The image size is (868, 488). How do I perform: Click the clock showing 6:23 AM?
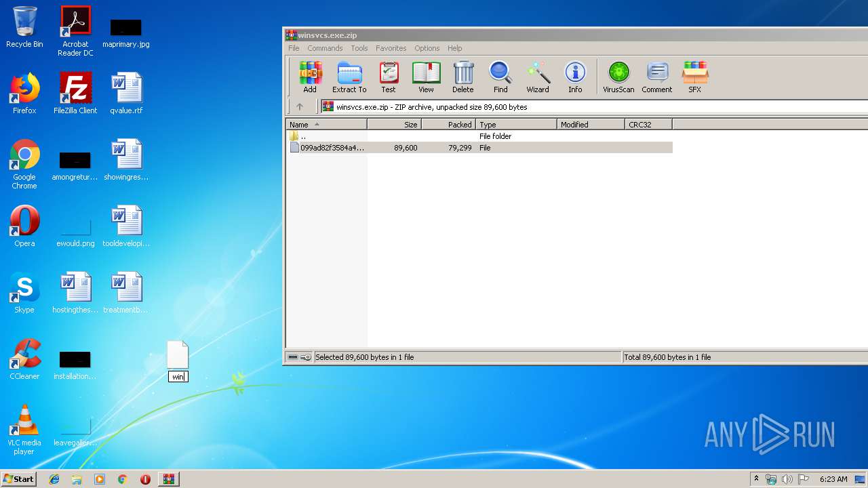pyautogui.click(x=833, y=479)
